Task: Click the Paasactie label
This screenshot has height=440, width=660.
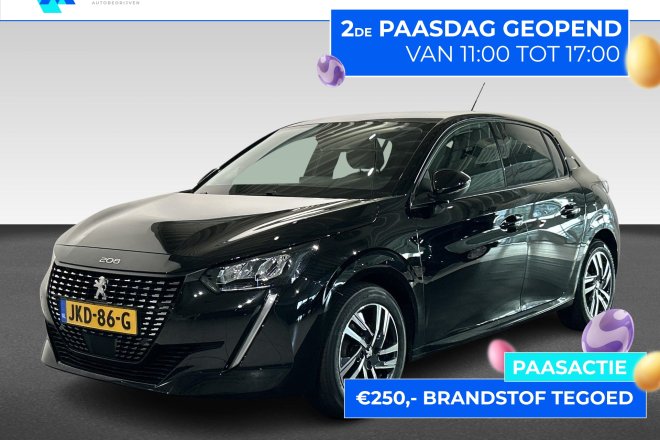Action: click(570, 367)
